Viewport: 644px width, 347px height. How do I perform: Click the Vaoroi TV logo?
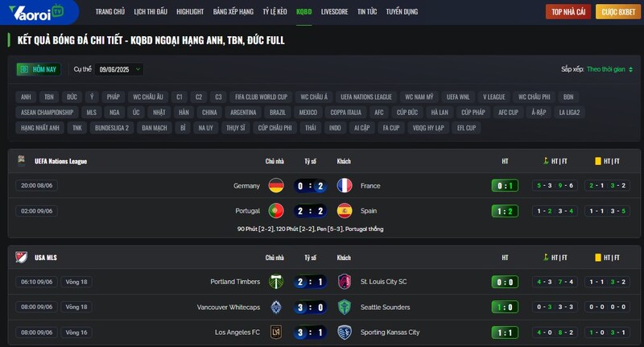click(36, 12)
